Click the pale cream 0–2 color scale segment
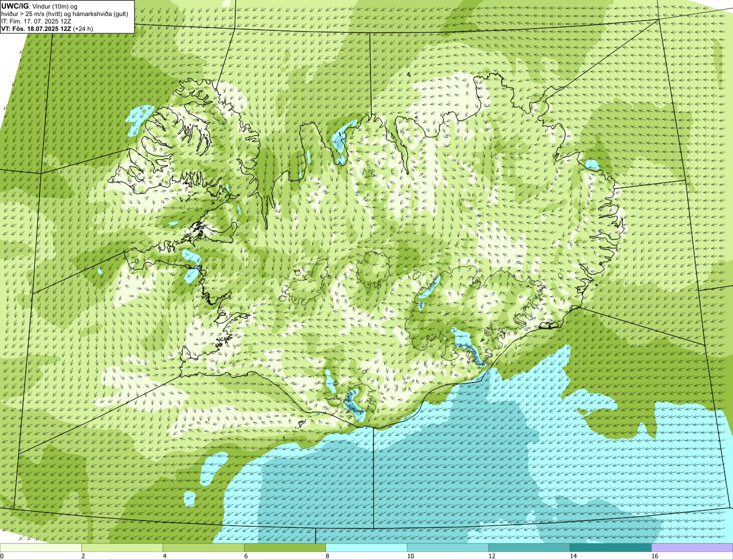The width and height of the screenshot is (733, 560). [x=41, y=548]
